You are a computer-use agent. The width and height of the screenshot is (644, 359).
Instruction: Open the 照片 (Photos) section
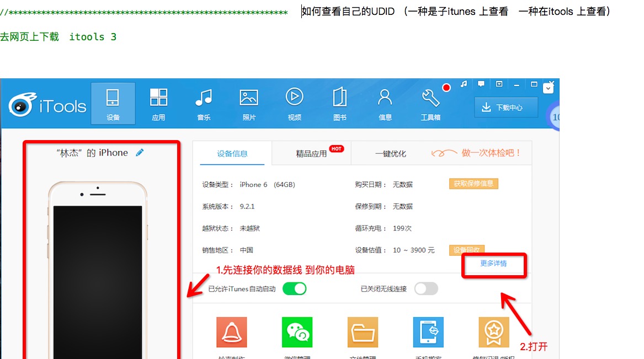click(x=249, y=103)
